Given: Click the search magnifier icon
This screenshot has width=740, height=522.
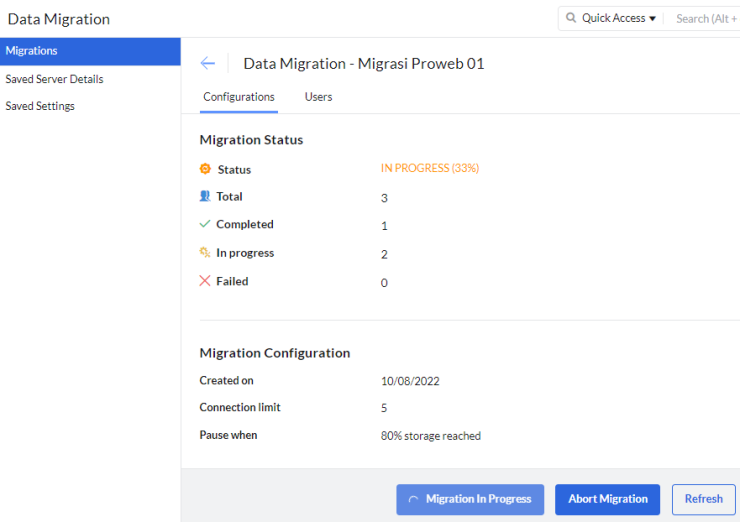Looking at the screenshot, I should click(571, 18).
